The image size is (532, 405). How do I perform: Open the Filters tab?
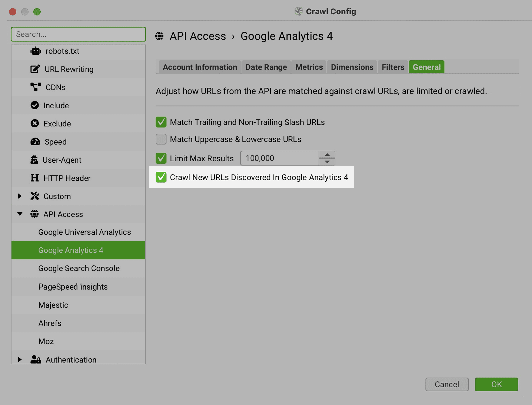click(x=393, y=67)
